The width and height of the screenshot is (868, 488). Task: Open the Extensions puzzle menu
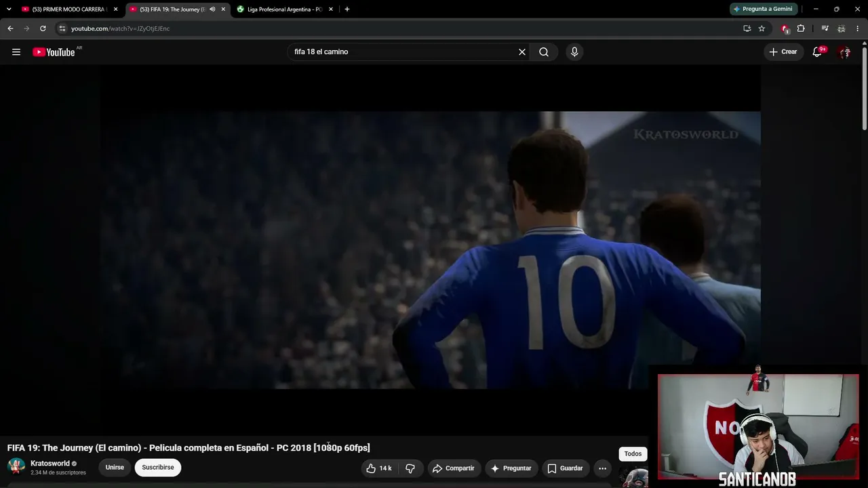pos(801,28)
